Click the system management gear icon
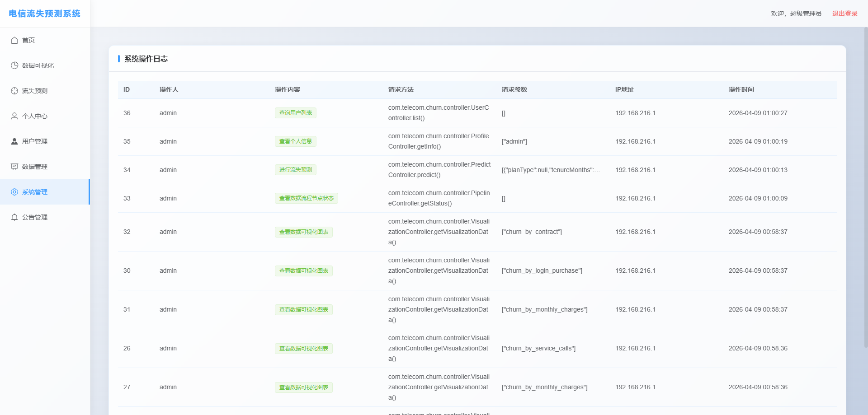868x415 pixels. 14,192
